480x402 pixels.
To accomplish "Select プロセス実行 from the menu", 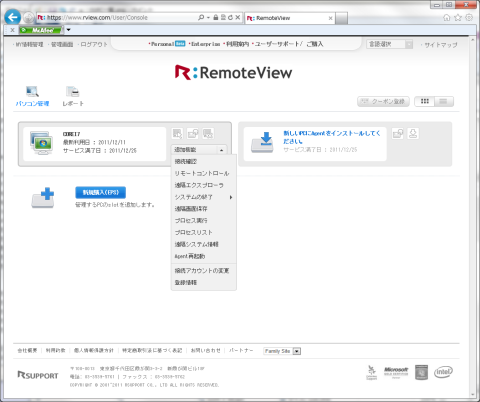I will pos(204,221).
